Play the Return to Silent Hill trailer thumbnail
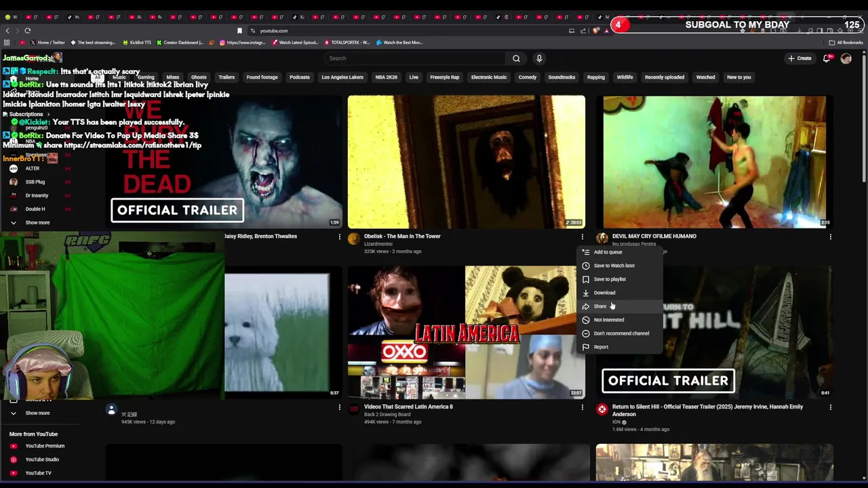 click(715, 332)
